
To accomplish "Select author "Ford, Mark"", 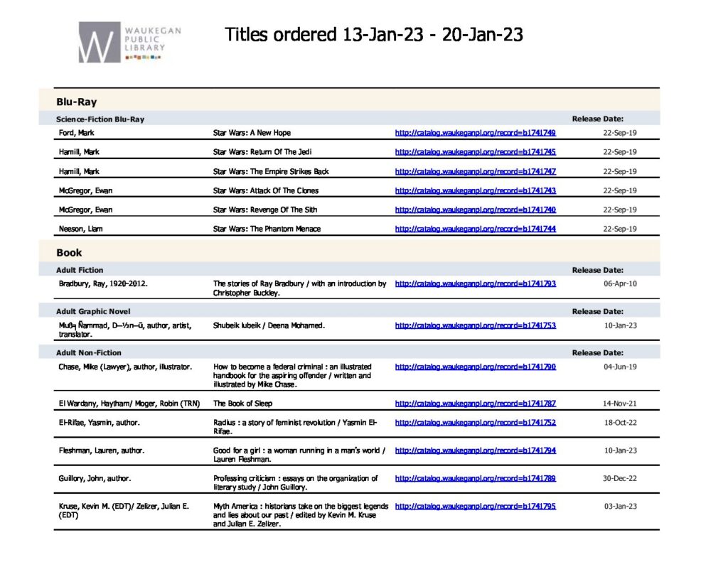I will click(x=76, y=133).
